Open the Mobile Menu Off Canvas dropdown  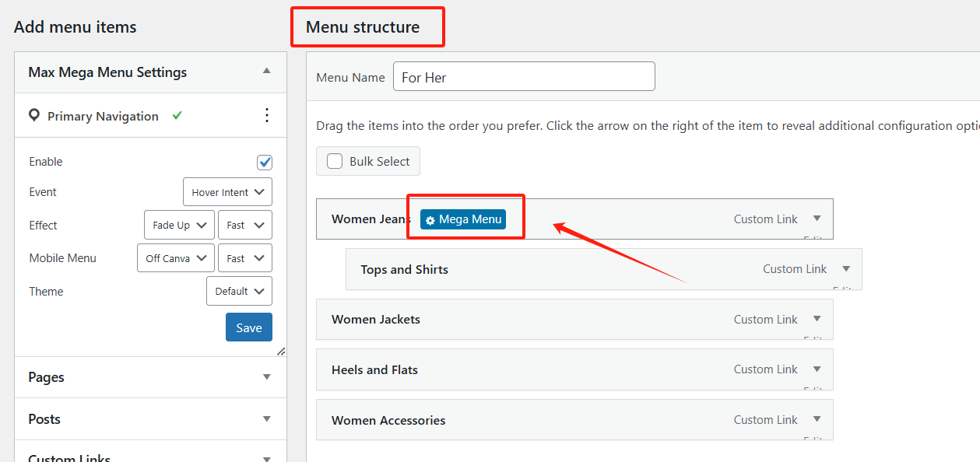click(x=175, y=258)
